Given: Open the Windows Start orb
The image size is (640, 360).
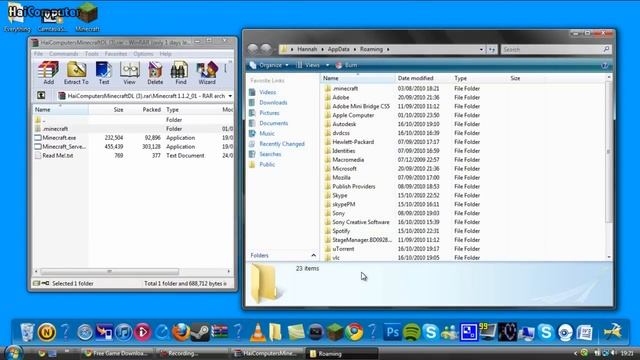Looking at the screenshot, I should click(x=13, y=353).
